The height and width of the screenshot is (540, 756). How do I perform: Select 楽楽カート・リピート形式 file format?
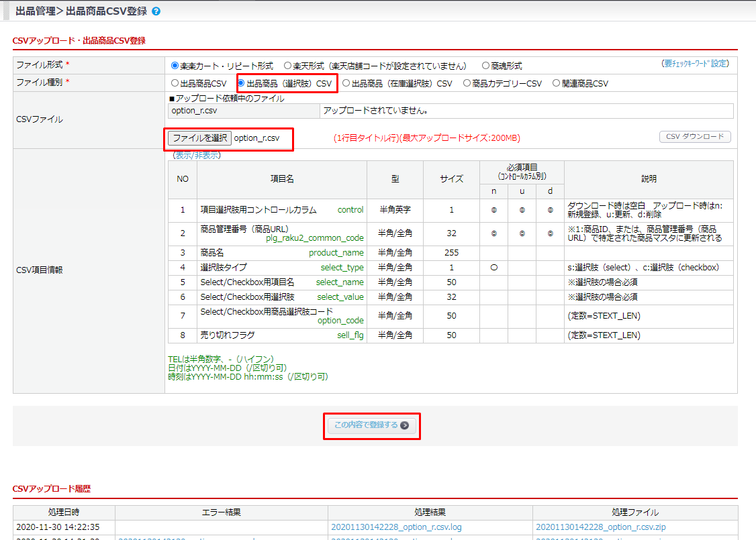point(175,66)
